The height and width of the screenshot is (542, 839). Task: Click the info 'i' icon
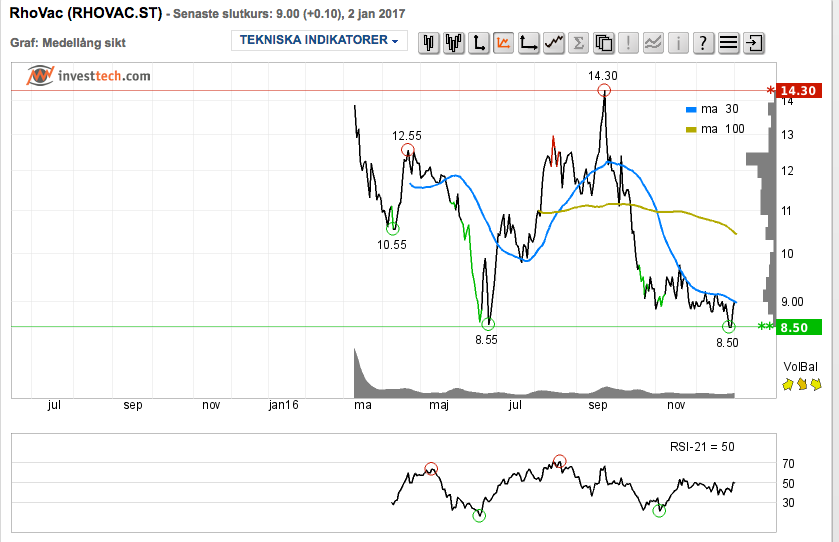pos(678,43)
